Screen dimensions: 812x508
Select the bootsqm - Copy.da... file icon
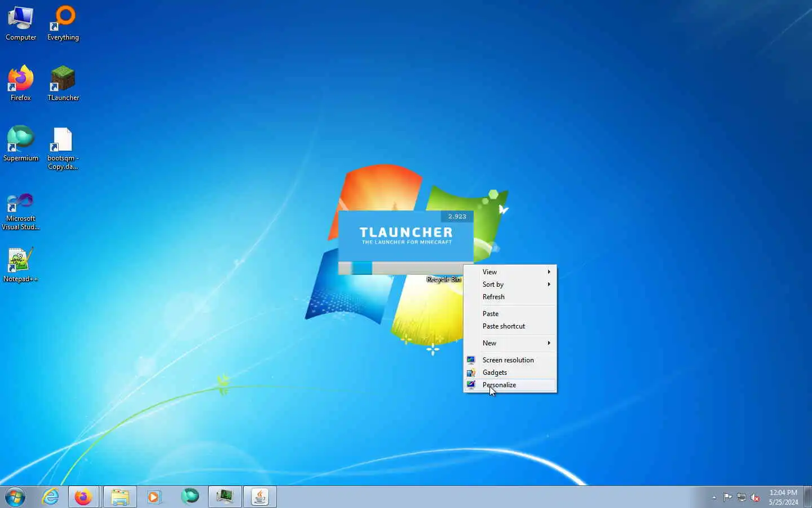63,148
